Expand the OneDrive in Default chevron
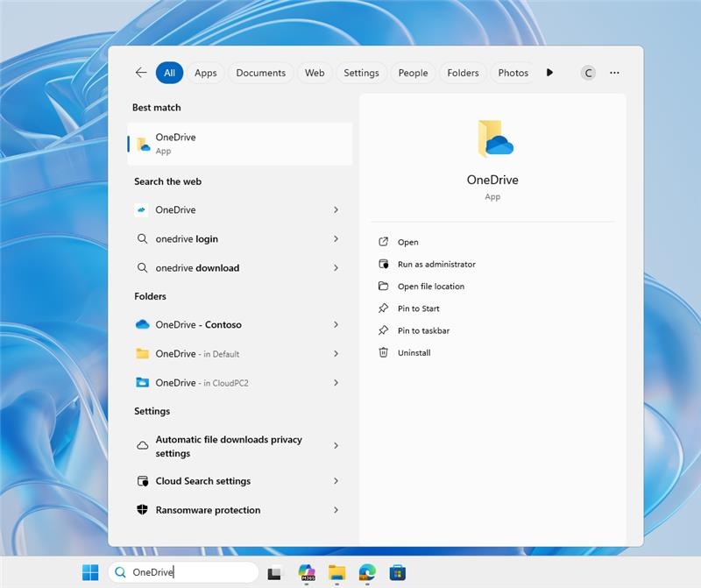The height and width of the screenshot is (588, 701). [336, 354]
